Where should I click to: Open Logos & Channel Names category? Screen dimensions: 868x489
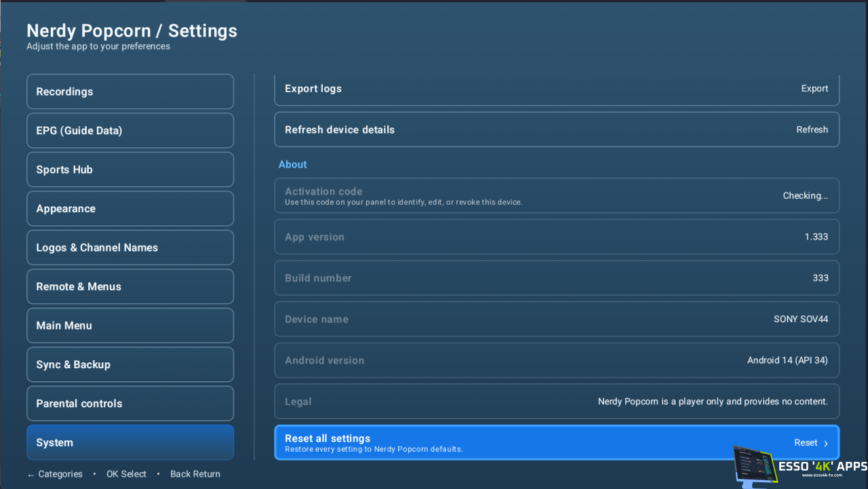point(130,248)
